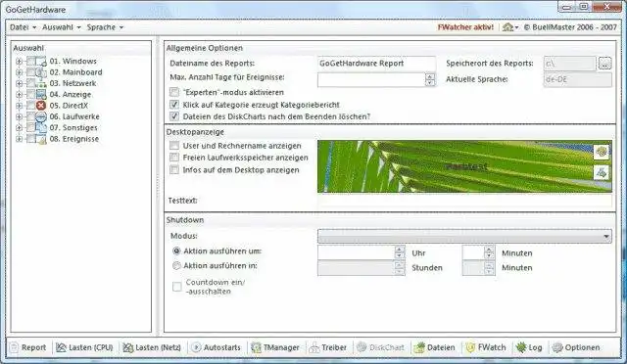Open Lasten (CPU) load view
The height and width of the screenshot is (364, 627).
click(x=84, y=347)
